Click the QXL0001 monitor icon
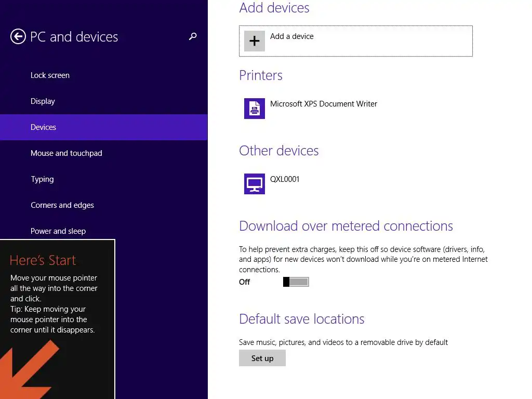Screen dimensions: 532x399 255,184
